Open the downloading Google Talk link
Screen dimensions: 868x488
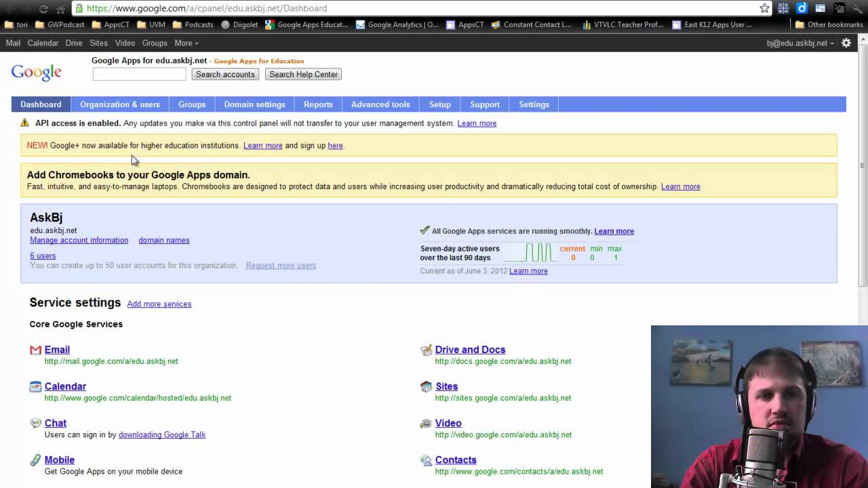[x=162, y=434]
